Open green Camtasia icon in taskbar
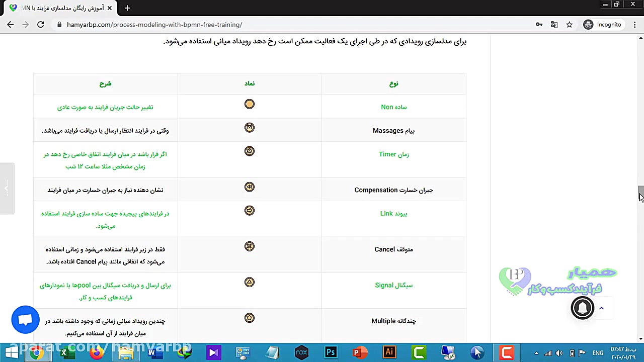 (419, 352)
